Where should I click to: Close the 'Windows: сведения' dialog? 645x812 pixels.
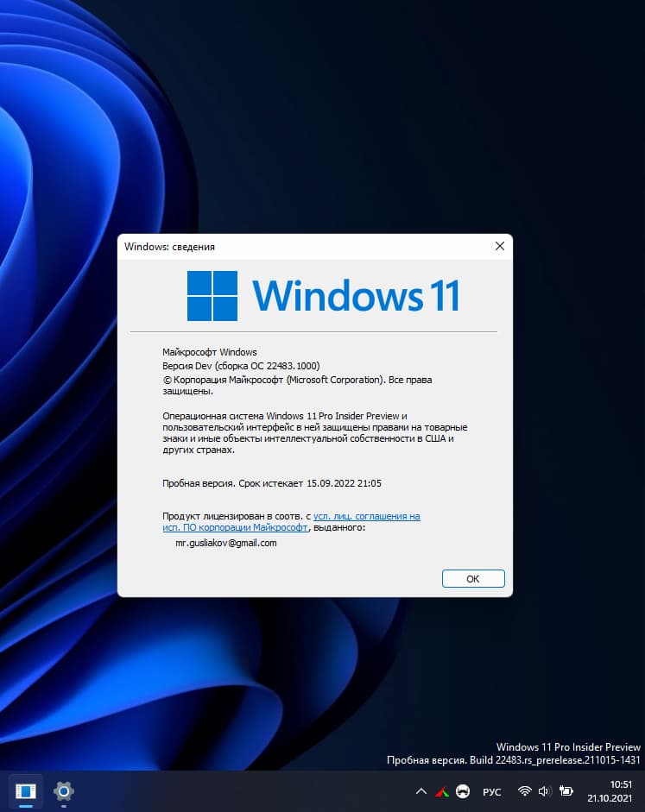point(499,246)
